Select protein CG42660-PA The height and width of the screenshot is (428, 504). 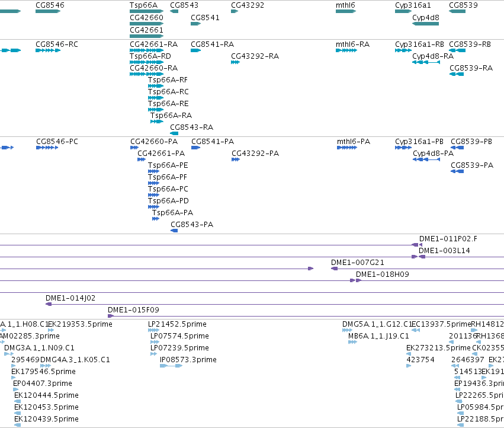[134, 148]
